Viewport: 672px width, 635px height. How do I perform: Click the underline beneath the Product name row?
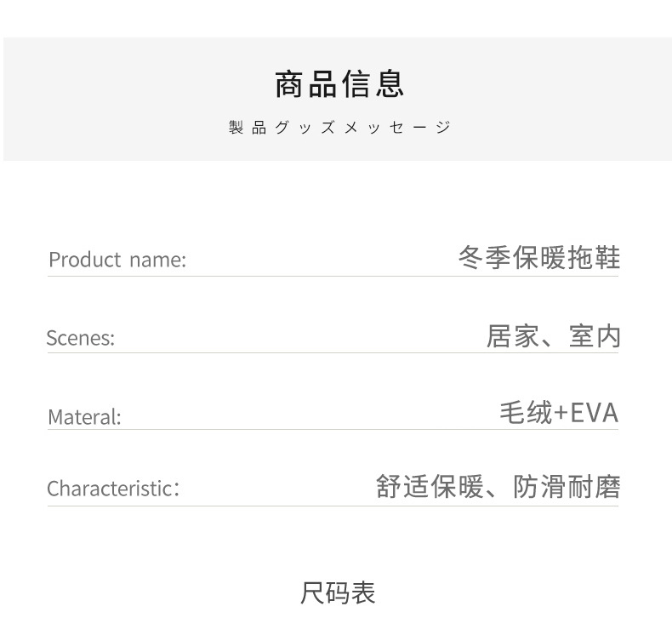pyautogui.click(x=333, y=276)
